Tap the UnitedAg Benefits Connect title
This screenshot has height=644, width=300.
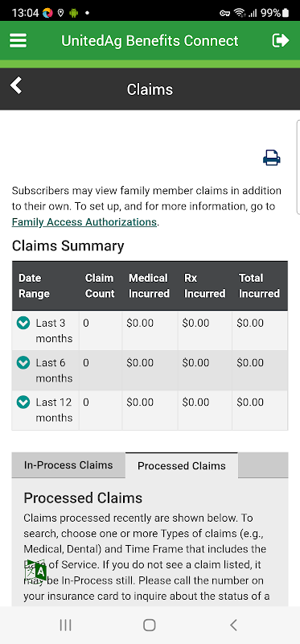pyautogui.click(x=150, y=41)
